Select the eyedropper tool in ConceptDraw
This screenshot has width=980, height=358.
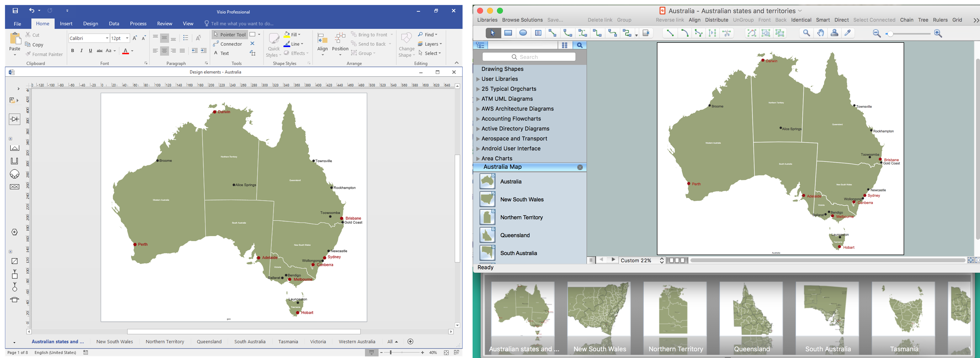point(848,33)
